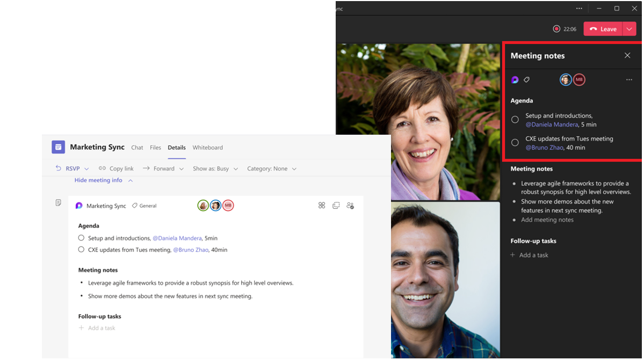Mark Setup and introductions done in side panel
The height and width of the screenshot is (360, 644).
pos(515,120)
